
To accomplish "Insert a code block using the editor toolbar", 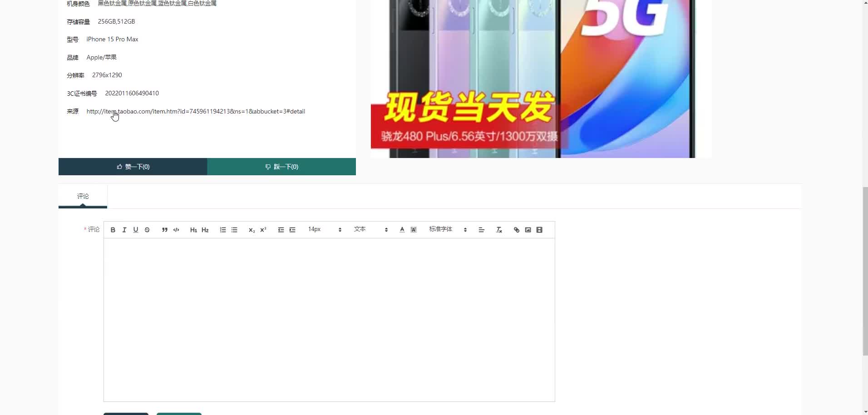I will point(176,229).
